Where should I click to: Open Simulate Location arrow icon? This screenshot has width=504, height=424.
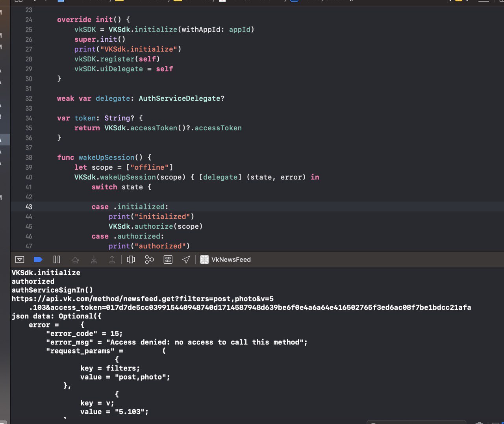click(186, 259)
